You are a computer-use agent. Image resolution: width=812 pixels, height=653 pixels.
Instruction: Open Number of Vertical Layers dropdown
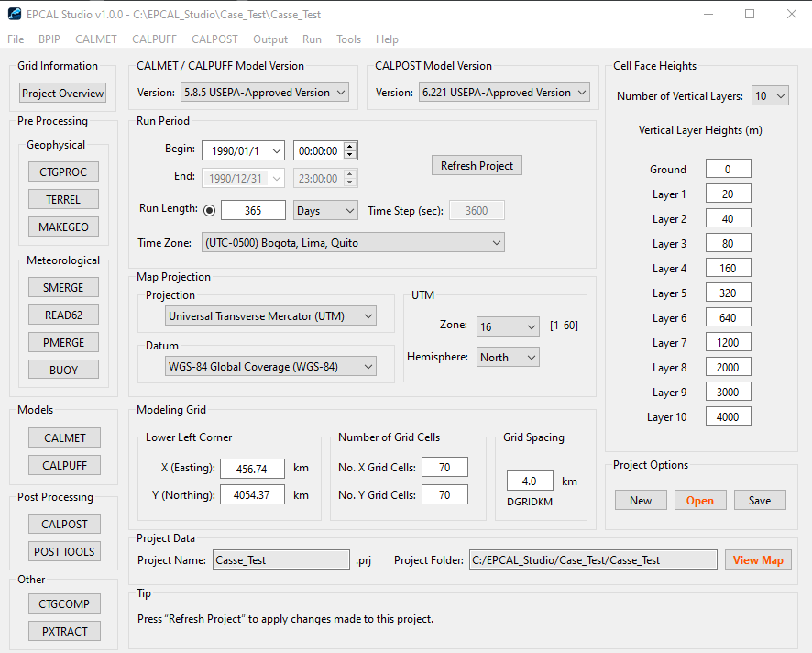click(x=770, y=96)
